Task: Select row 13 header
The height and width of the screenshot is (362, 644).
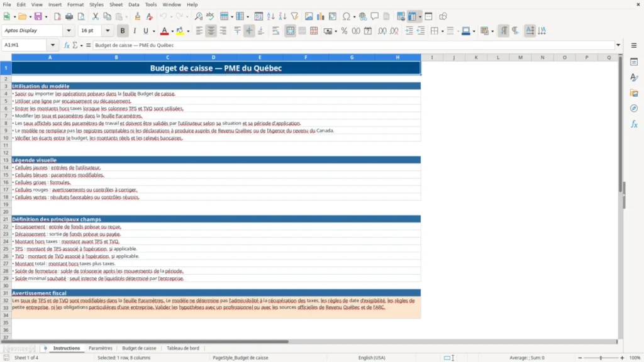Action: (x=6, y=160)
